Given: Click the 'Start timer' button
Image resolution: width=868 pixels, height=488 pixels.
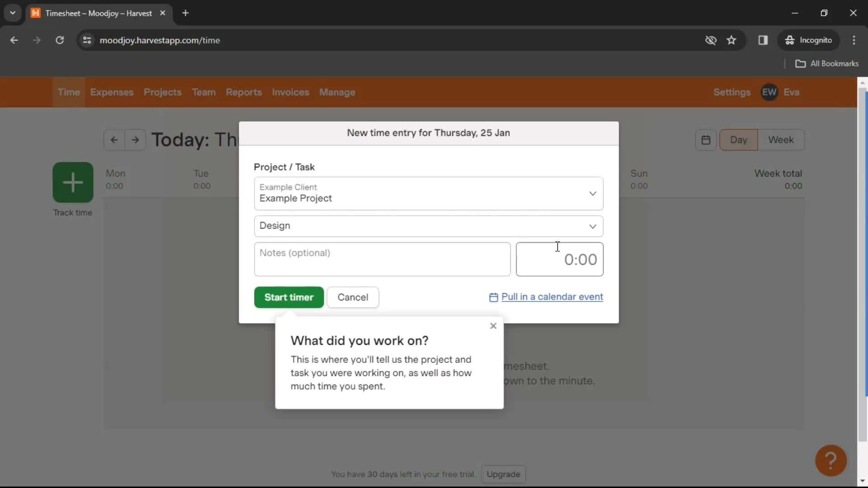Looking at the screenshot, I should [289, 297].
